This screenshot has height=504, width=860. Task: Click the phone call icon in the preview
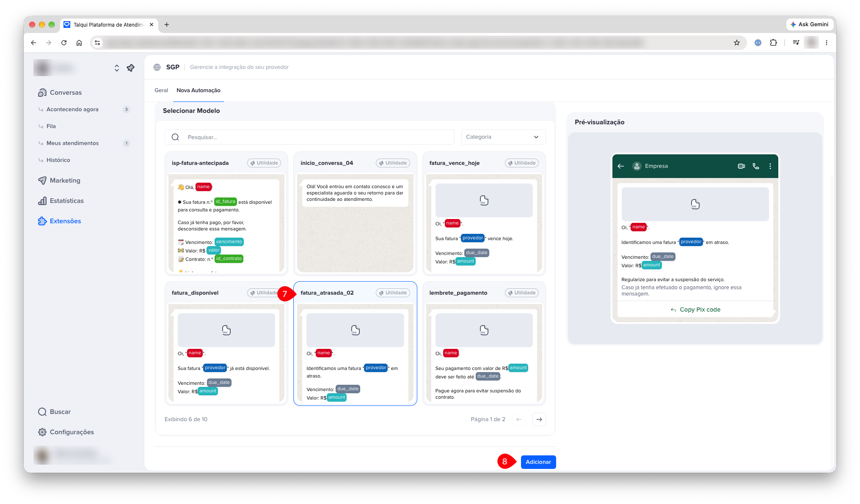tap(756, 166)
